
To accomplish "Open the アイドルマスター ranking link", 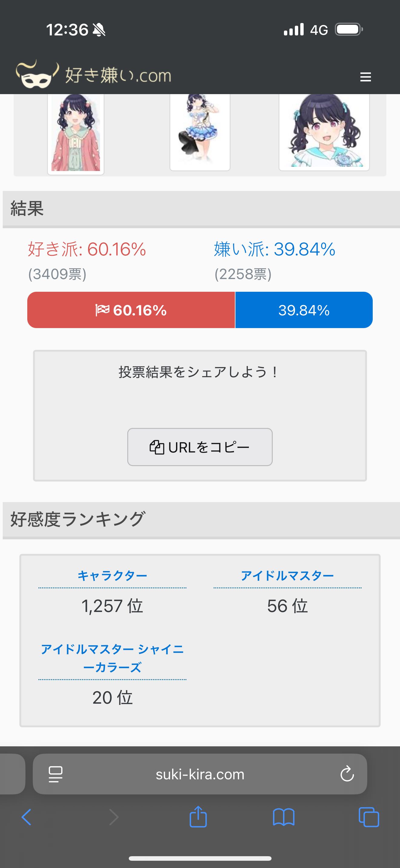I will (x=287, y=576).
